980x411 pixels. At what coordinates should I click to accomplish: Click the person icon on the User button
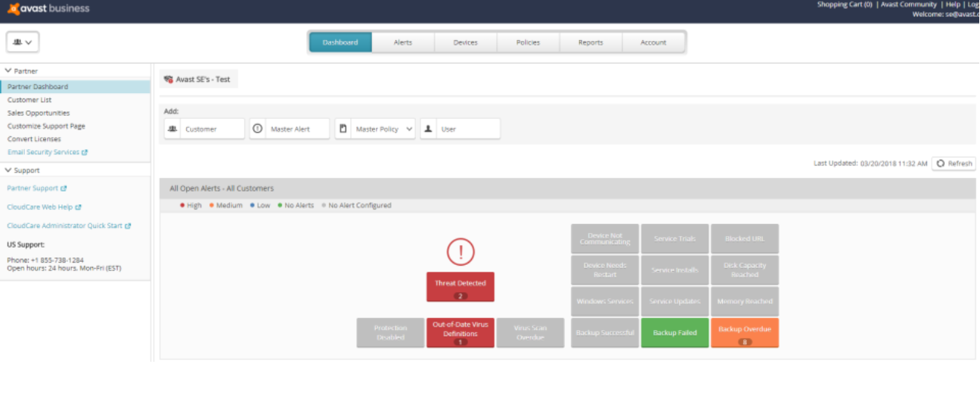pos(428,129)
